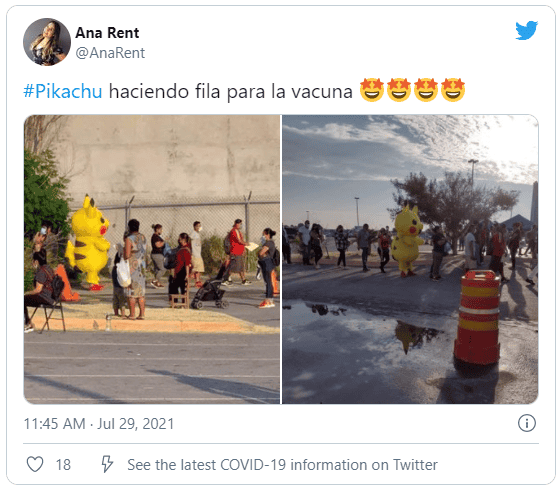Open right photo with orange traffic barrel

410,259
